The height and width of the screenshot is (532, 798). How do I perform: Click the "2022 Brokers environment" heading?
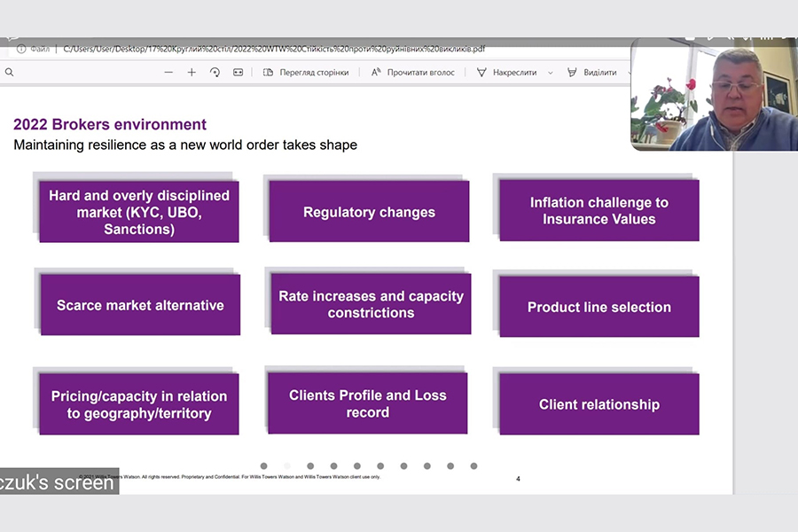109,124
